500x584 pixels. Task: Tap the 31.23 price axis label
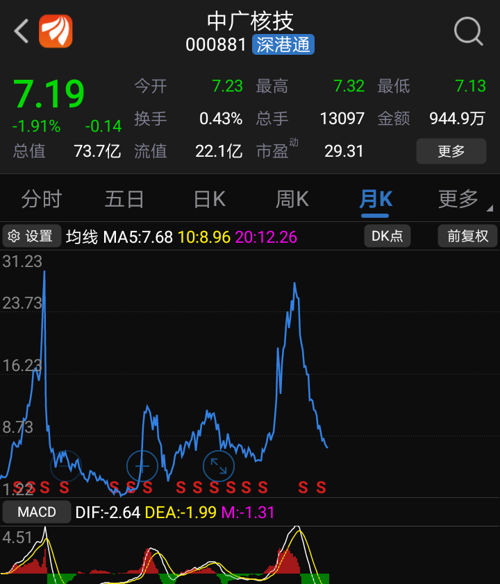tap(22, 261)
